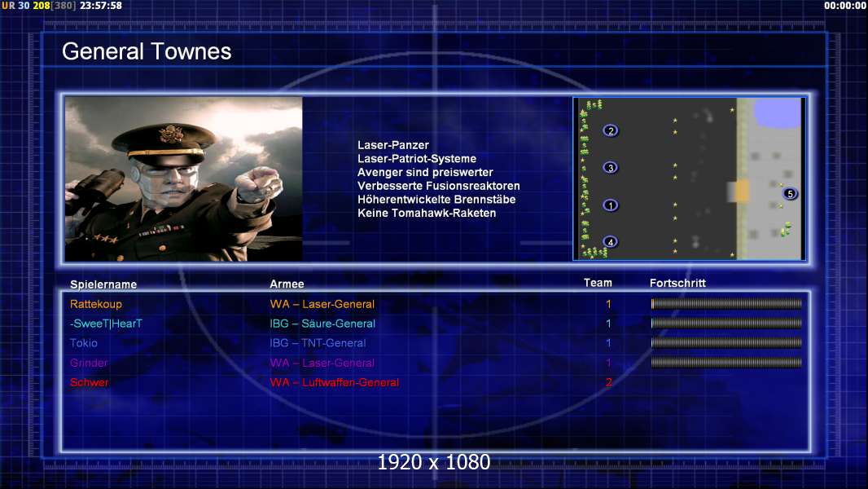Click start position marker 1 on minimap

pyautogui.click(x=610, y=205)
